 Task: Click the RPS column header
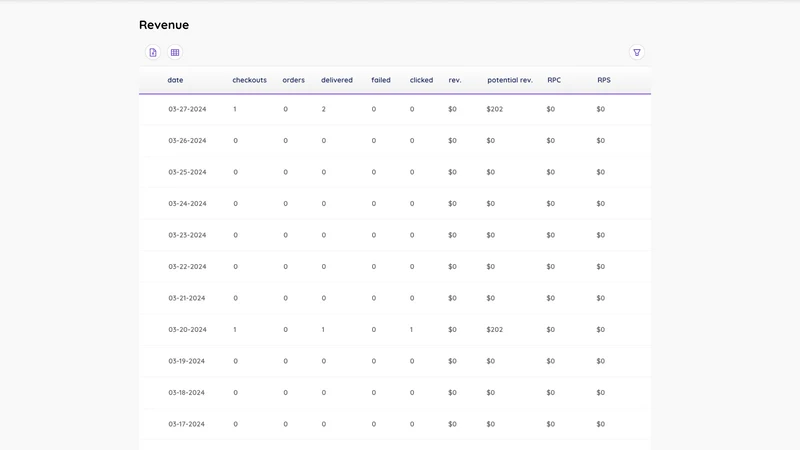(x=604, y=80)
